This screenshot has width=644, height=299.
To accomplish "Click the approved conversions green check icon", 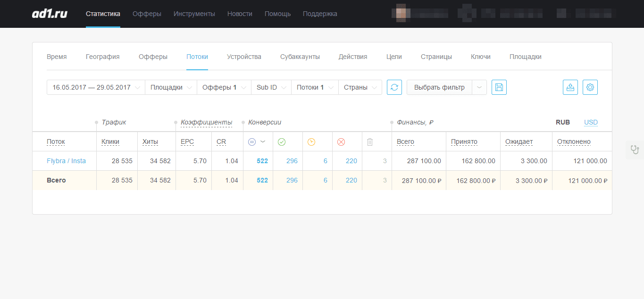I will coord(283,141).
